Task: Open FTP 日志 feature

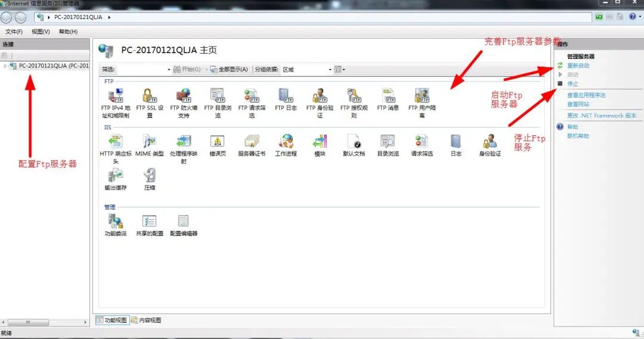Action: (286, 99)
